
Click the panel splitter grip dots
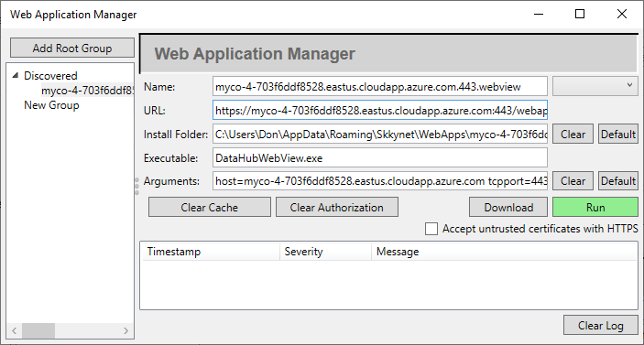[x=136, y=187]
